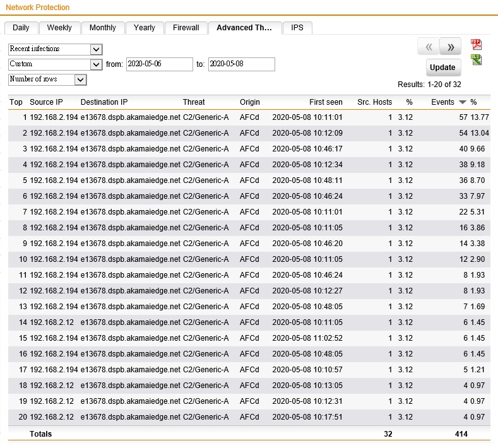Open the Yearly tab
498x448 pixels.
pyautogui.click(x=145, y=28)
